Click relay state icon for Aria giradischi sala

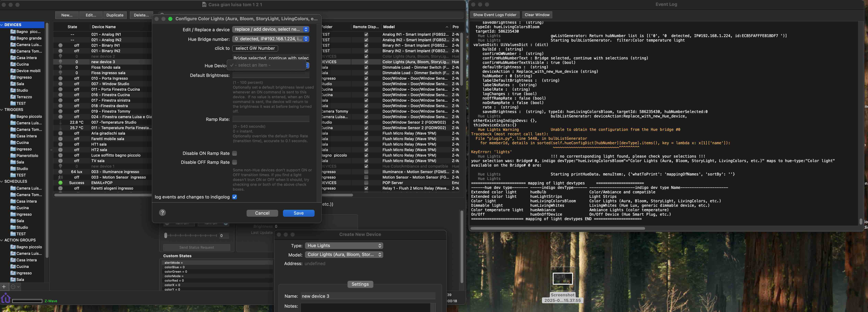tap(60, 133)
